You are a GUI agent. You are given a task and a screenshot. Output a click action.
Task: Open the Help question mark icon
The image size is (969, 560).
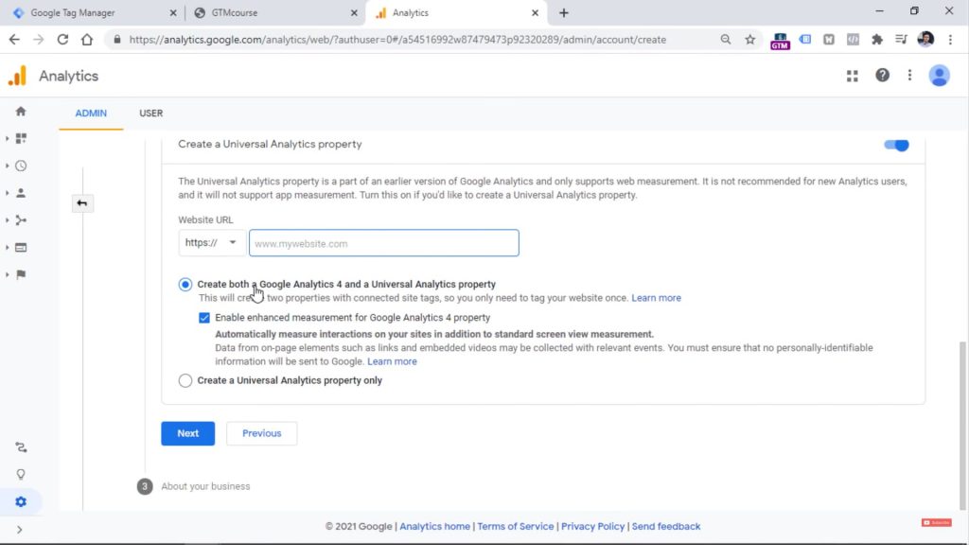pos(882,76)
